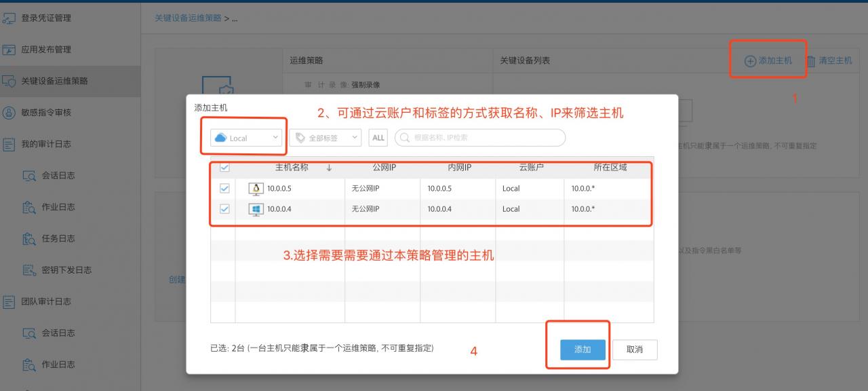Click the 敏感指令审核 sidebar icon
This screenshot has width=868, height=391.
click(9, 113)
